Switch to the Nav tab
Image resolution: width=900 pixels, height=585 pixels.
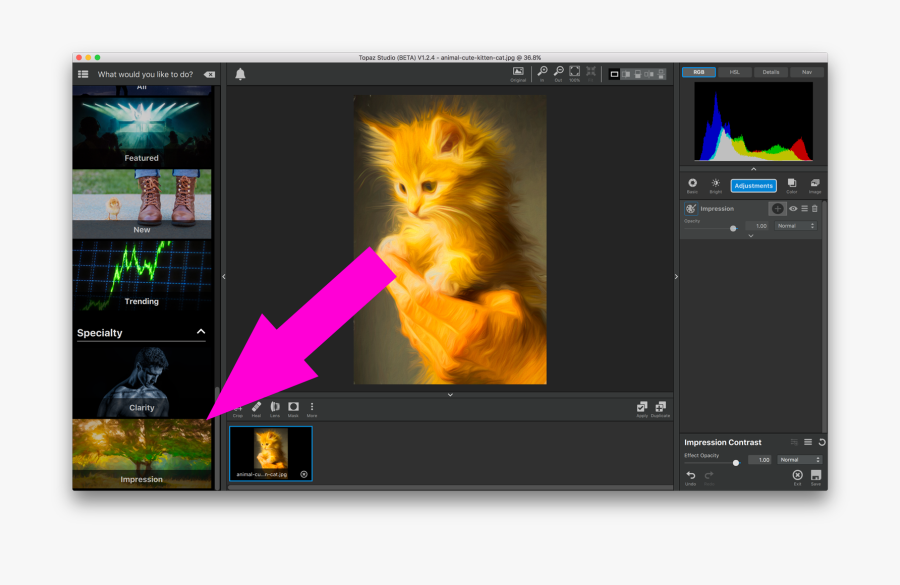807,72
